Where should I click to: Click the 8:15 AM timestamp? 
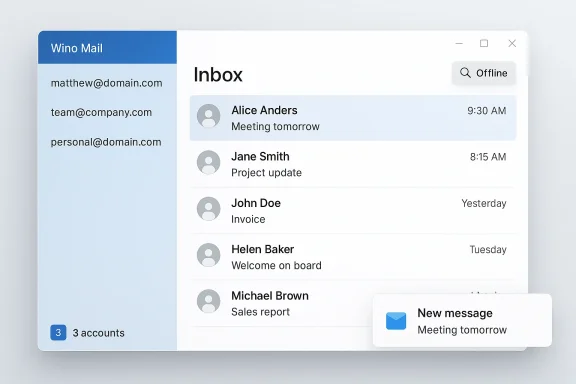pos(488,157)
